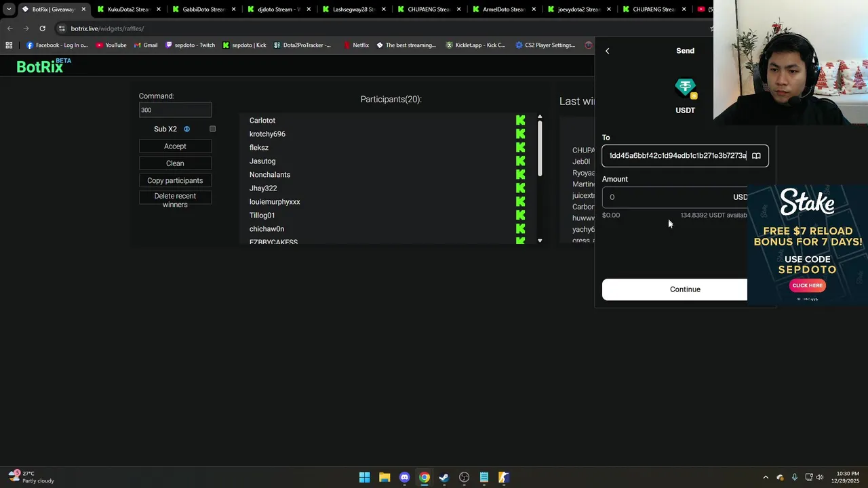Select participant chichaw0n

coord(267,229)
